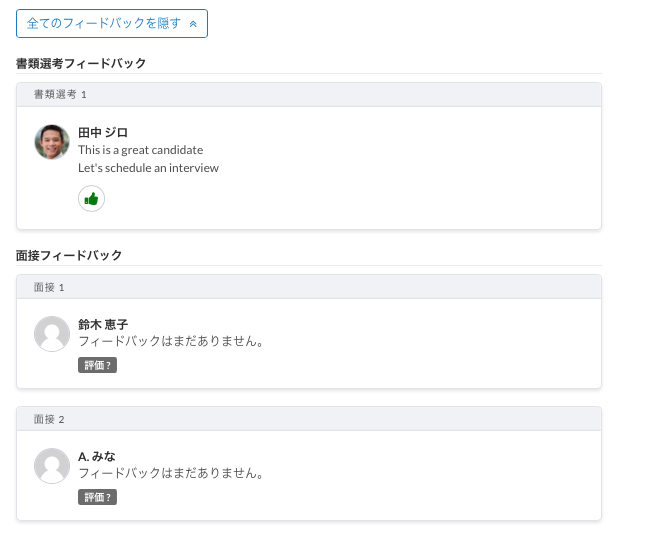Click 面接 1's フィードバックはまだありません message
The width and height of the screenshot is (648, 533).
171,341
